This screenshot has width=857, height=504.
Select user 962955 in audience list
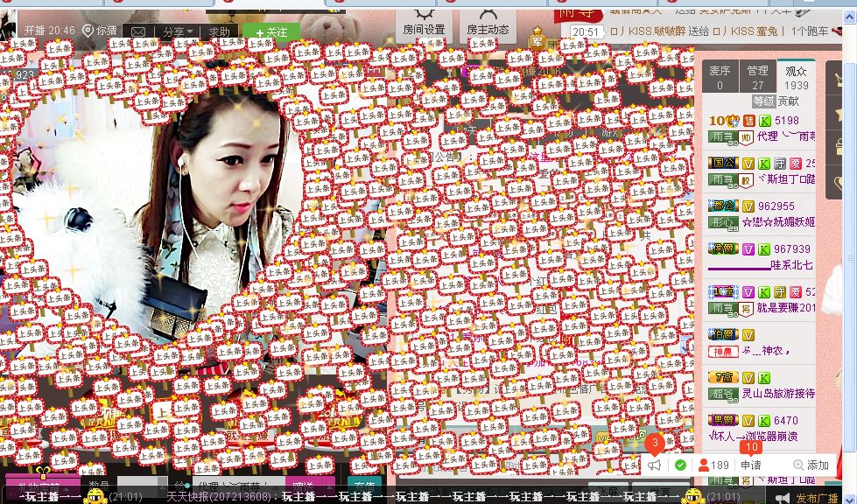[776, 206]
